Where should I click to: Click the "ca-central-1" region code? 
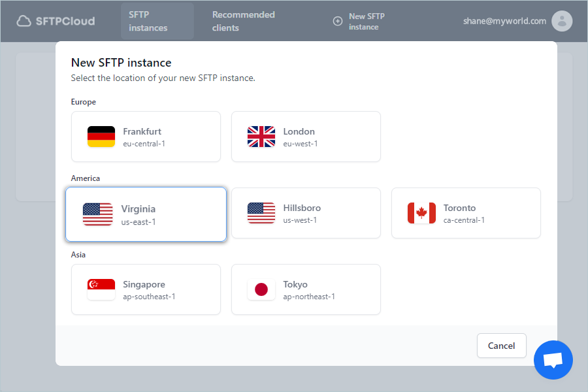tap(464, 220)
